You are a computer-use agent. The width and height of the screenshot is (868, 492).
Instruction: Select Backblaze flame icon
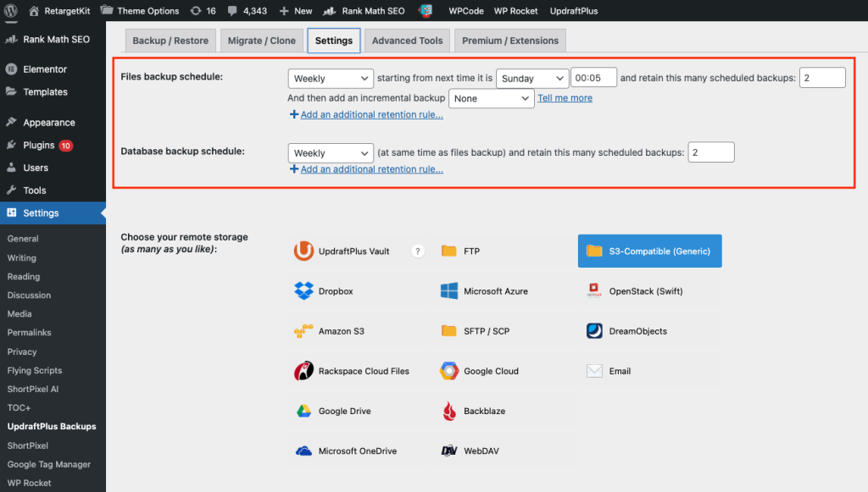tap(449, 411)
